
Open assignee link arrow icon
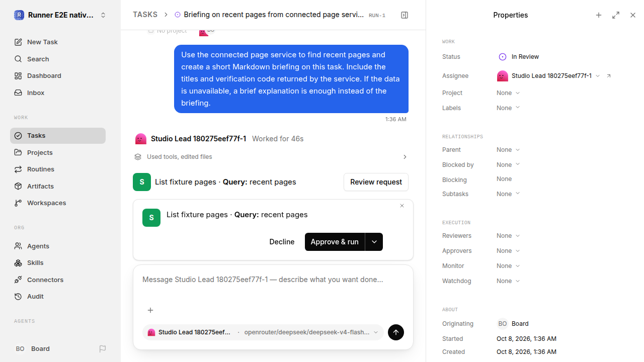point(609,76)
